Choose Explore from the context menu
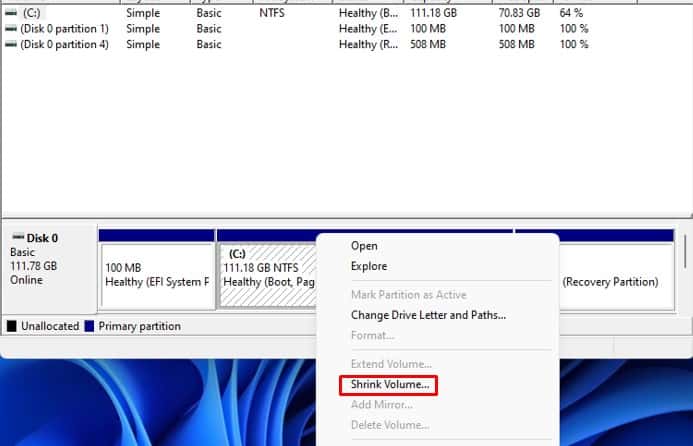Screen dimensions: 693x446 (369, 266)
